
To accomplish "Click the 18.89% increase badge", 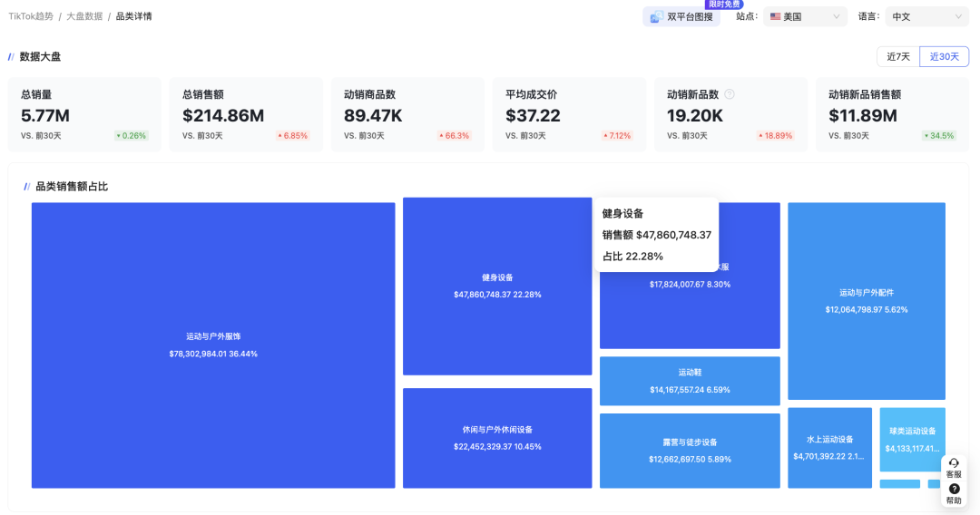I will 775,135.
